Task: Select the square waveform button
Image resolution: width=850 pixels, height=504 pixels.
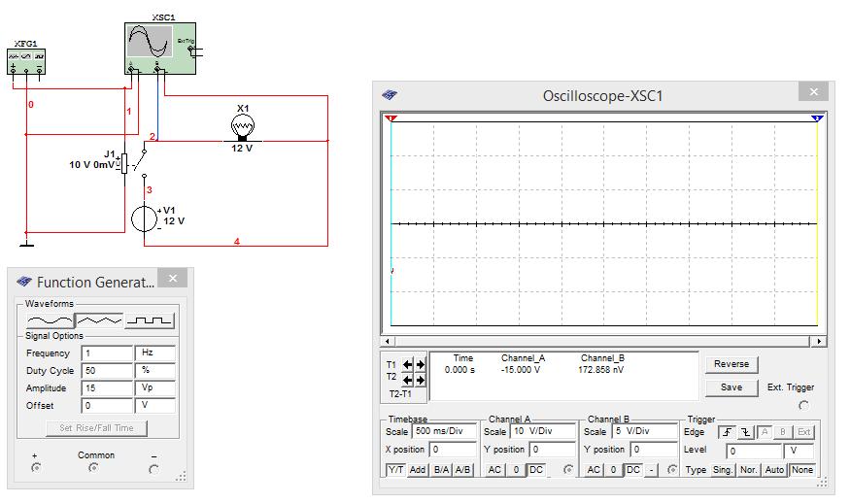Action: (x=149, y=320)
